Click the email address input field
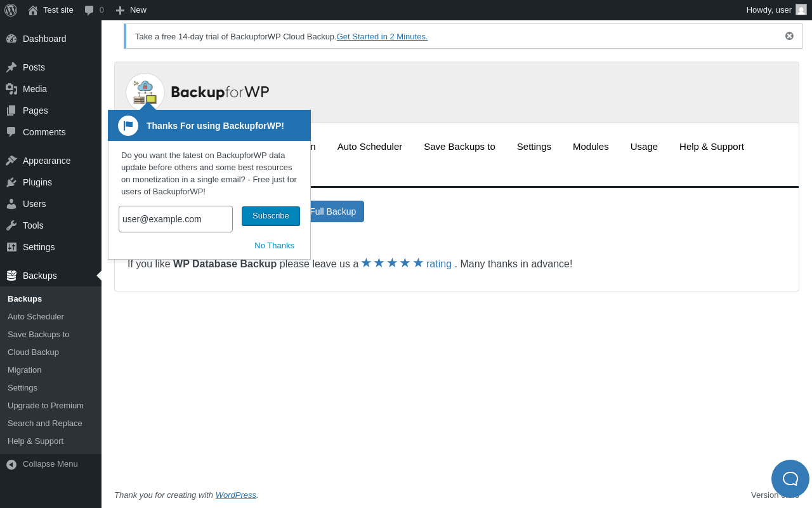This screenshot has width=812, height=508. 176,219
